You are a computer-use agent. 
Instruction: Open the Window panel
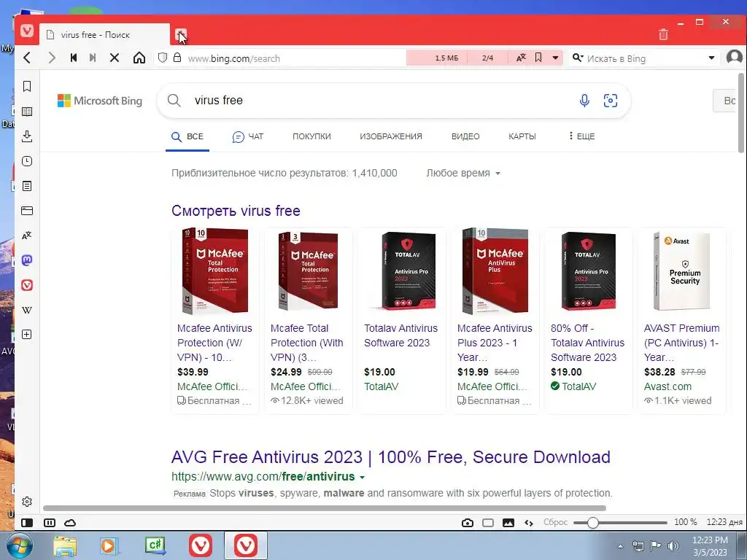(x=27, y=211)
